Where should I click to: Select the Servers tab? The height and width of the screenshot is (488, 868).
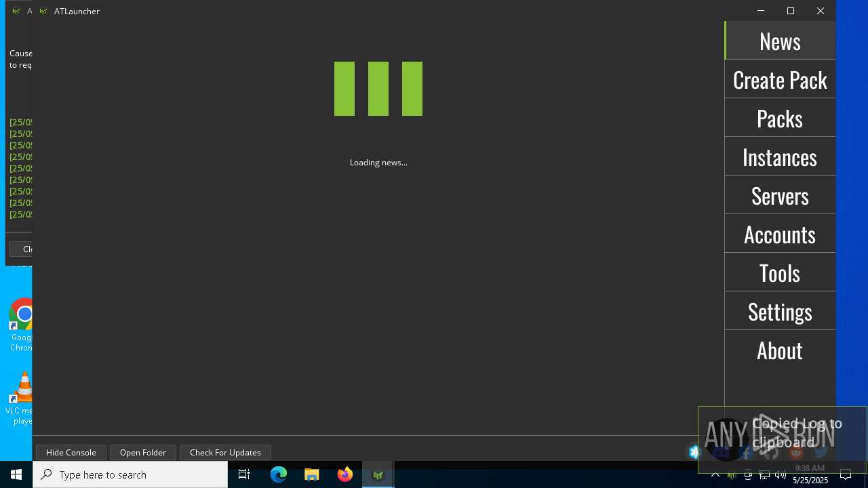(x=780, y=195)
